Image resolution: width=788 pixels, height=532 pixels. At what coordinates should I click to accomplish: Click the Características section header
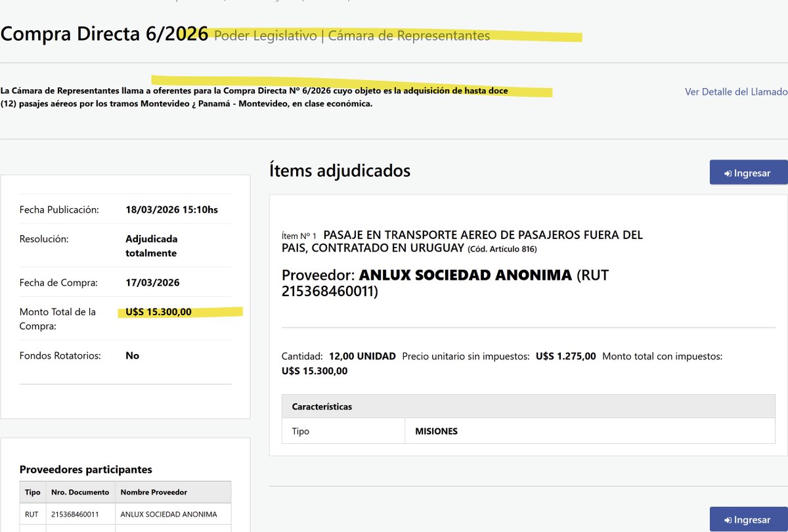pos(322,406)
